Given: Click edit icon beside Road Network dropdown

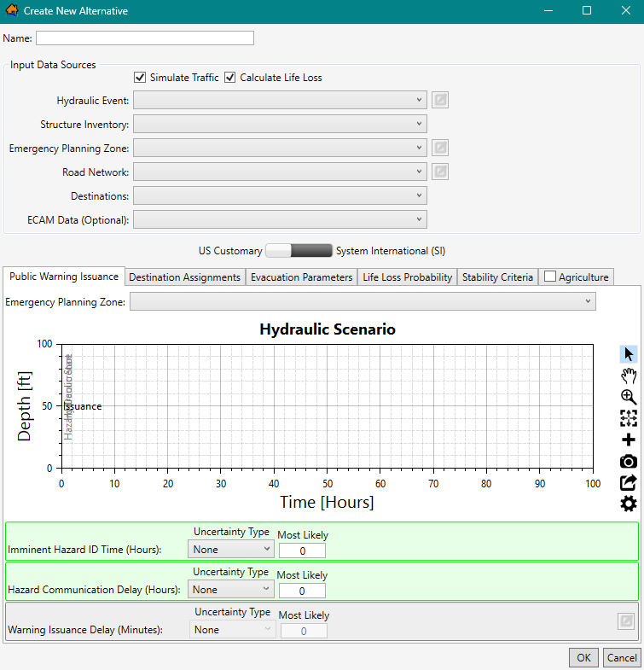Looking at the screenshot, I should (440, 172).
